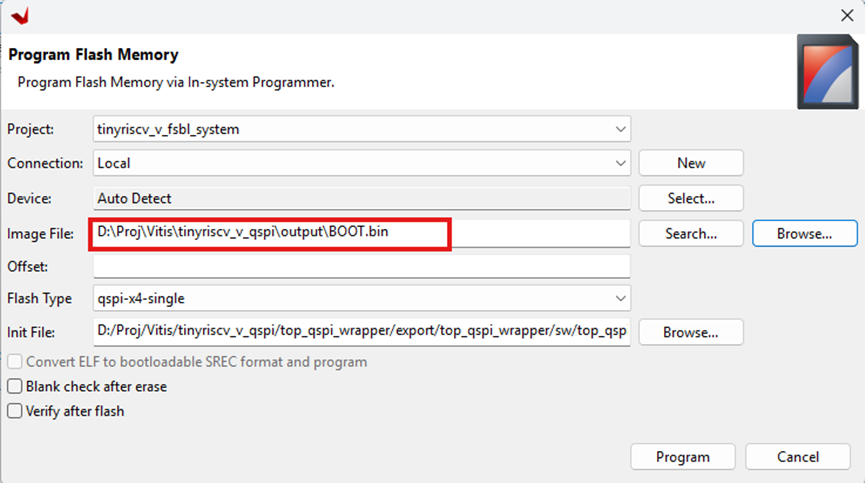Click the New connection button
The image size is (865, 483).
pyautogui.click(x=690, y=163)
